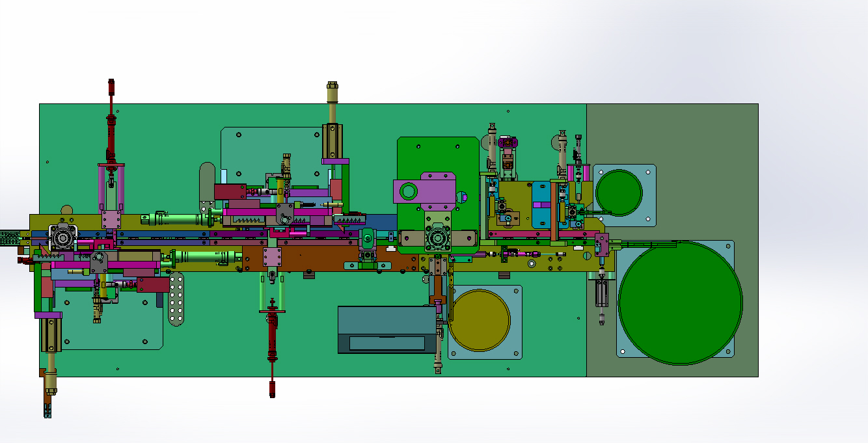
Task: Select the beige cylinder cap at top center
Action: (x=332, y=92)
